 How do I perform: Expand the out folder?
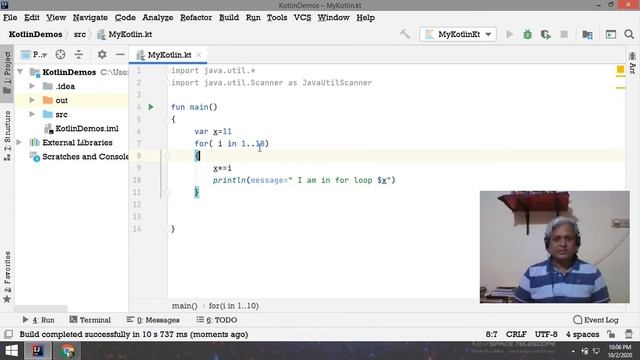[x=32, y=100]
